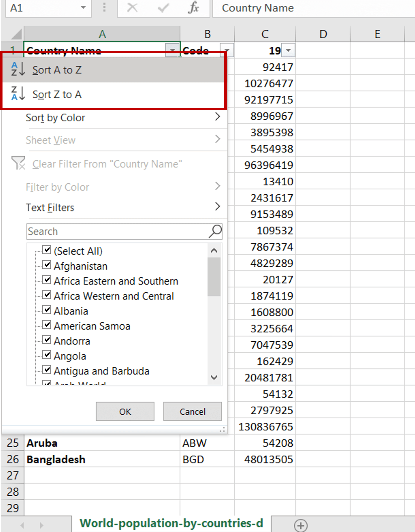Uncheck the Select All checkbox

click(x=46, y=250)
